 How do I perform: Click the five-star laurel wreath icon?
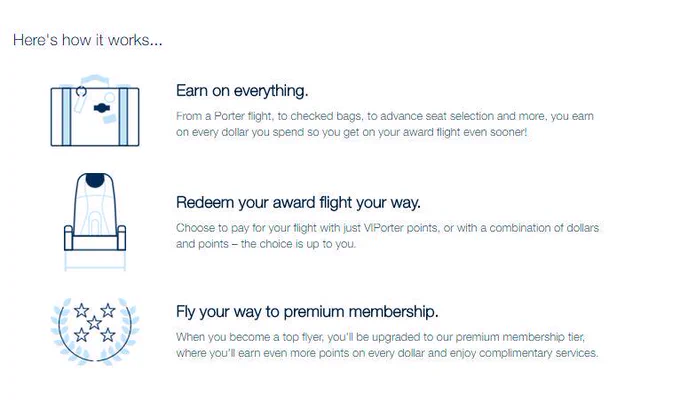click(x=95, y=330)
